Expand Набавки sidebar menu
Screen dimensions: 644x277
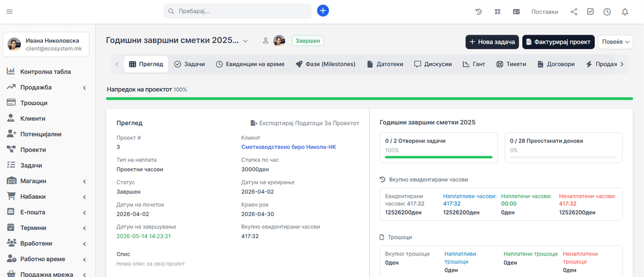47,197
